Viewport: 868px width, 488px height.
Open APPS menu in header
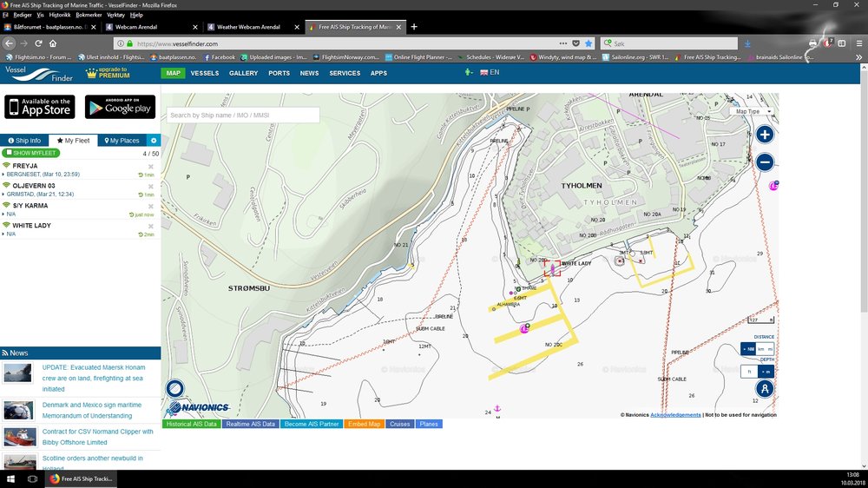click(378, 73)
